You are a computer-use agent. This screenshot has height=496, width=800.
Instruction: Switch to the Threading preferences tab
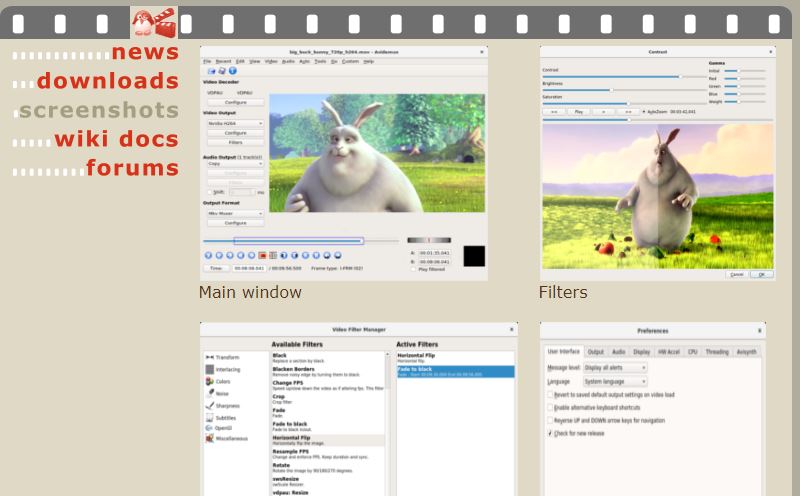pyautogui.click(x=717, y=352)
